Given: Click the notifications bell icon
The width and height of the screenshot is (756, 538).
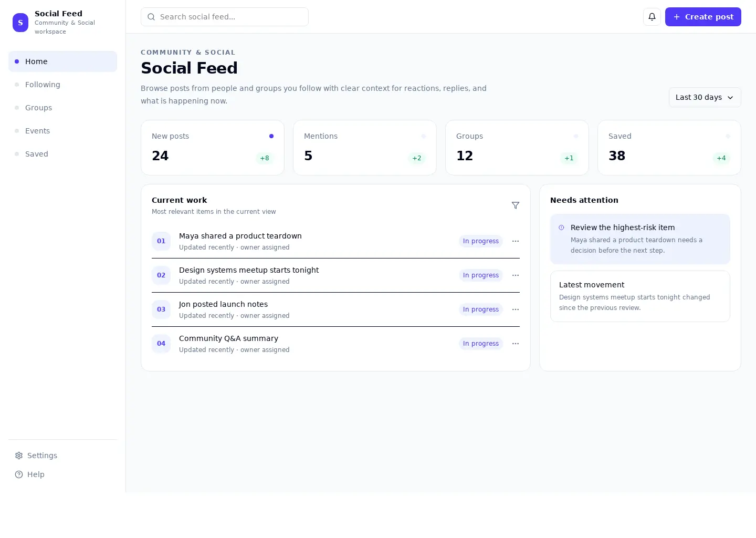Looking at the screenshot, I should pos(652,17).
